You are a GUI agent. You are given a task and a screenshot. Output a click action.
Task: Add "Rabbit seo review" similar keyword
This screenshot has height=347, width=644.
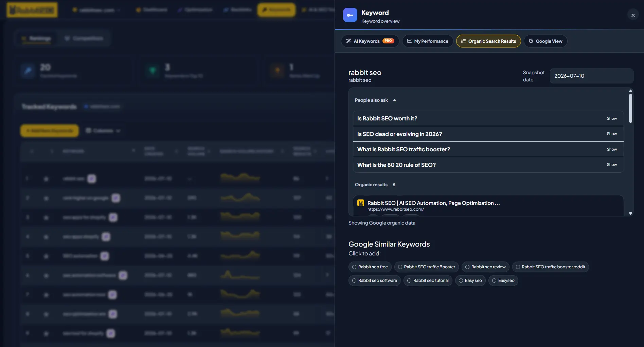(485, 267)
